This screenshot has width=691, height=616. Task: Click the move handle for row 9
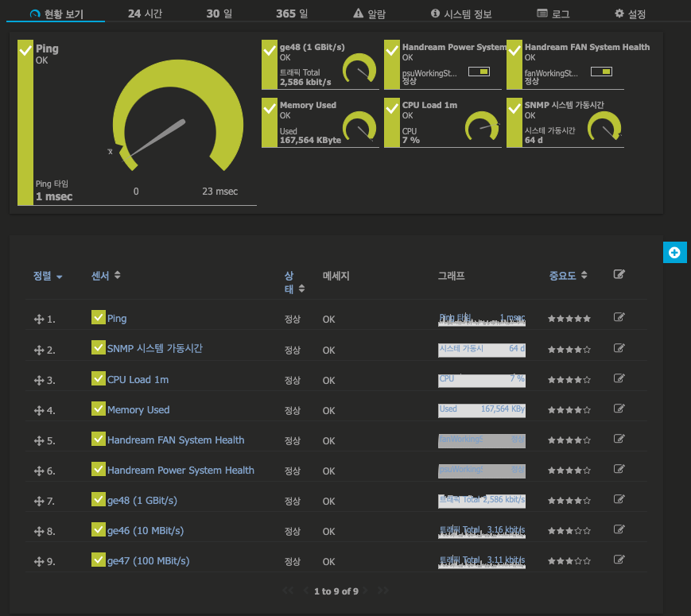[x=39, y=561]
